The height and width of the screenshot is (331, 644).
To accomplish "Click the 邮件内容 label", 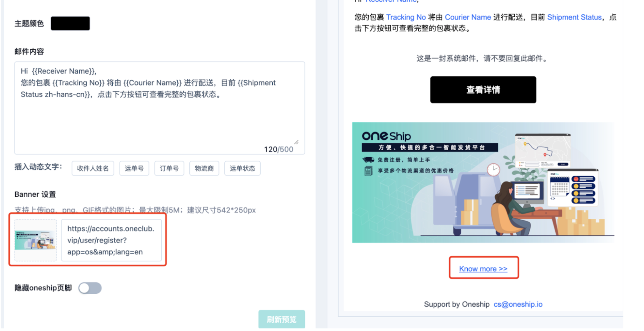I will pos(29,52).
